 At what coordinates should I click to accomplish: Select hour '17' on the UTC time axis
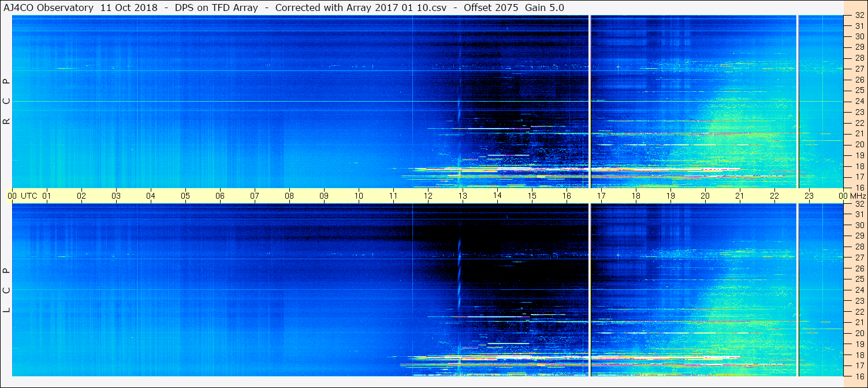click(x=601, y=196)
